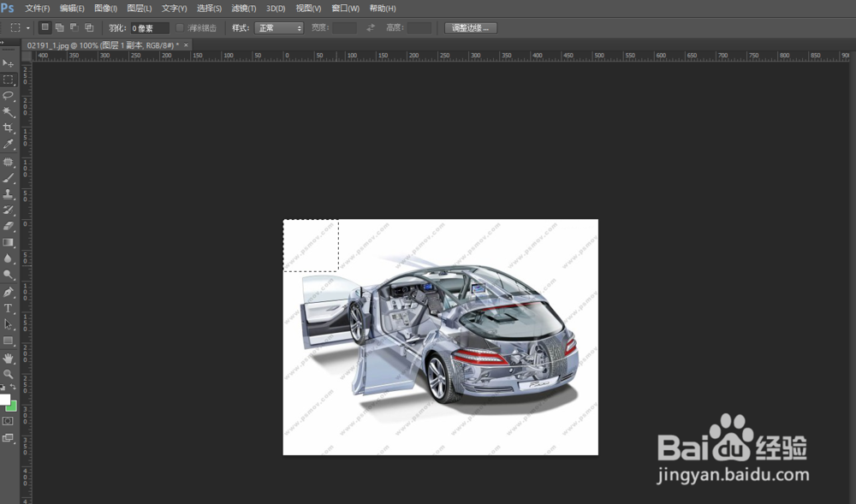Open the 帮助(H) menu
The width and height of the screenshot is (856, 504).
(x=383, y=9)
